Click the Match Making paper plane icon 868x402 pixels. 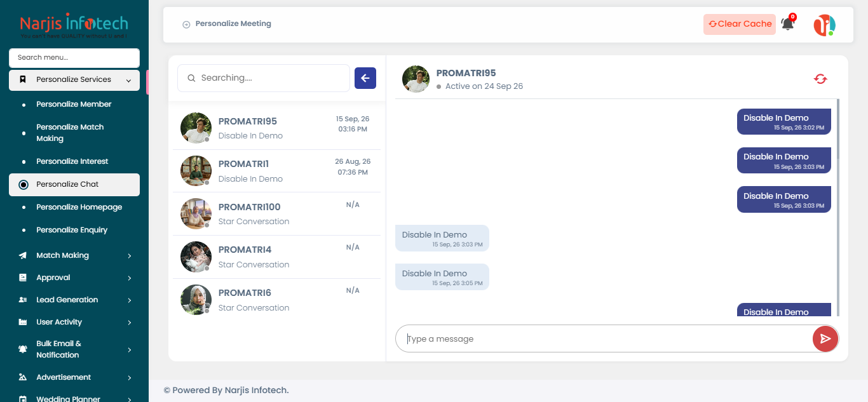click(x=23, y=255)
